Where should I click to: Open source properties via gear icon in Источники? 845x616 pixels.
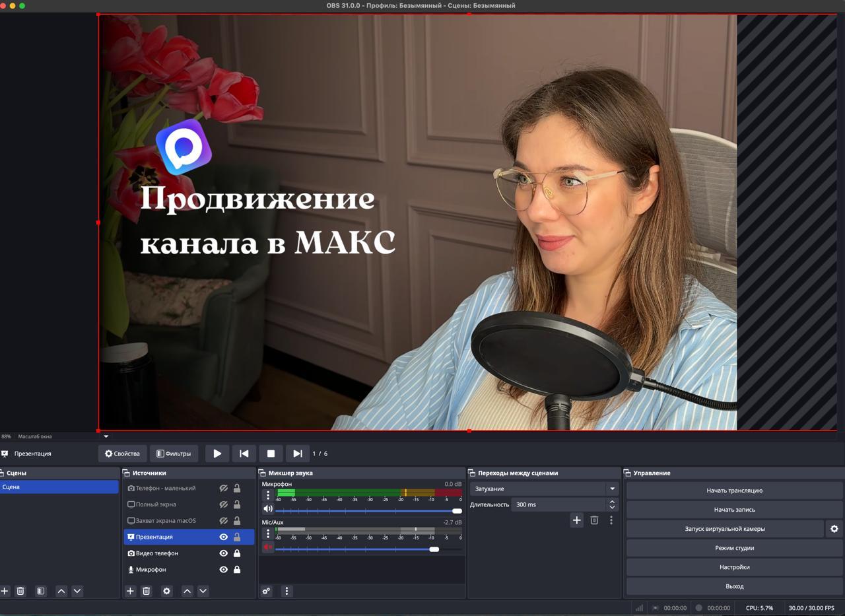[166, 591]
